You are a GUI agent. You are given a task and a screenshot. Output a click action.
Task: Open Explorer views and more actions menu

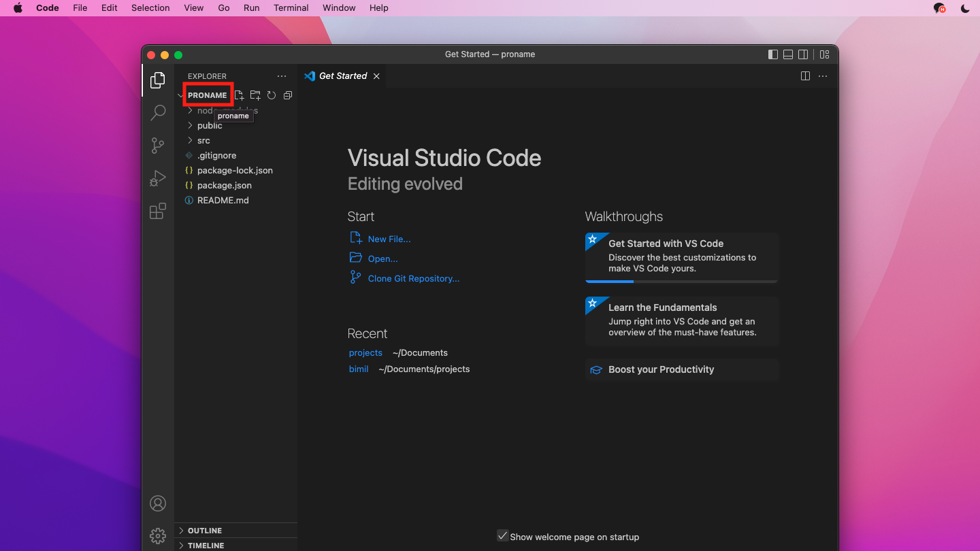coord(282,76)
